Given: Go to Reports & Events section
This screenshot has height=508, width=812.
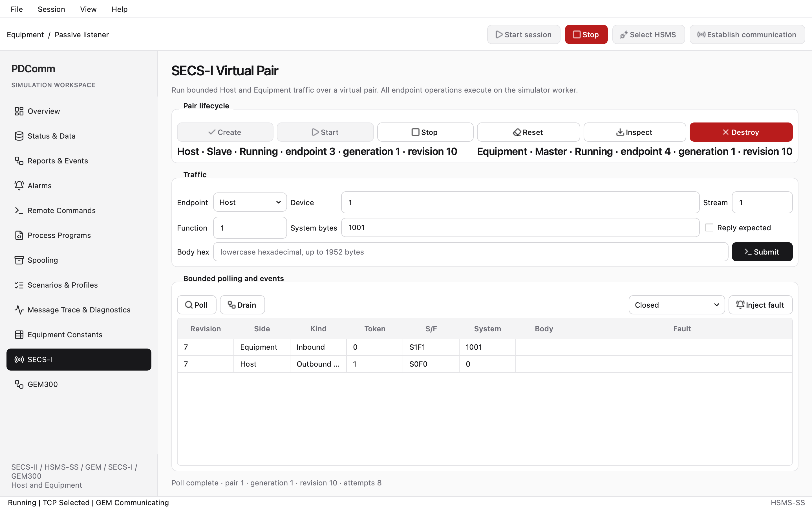Looking at the screenshot, I should click(79, 161).
